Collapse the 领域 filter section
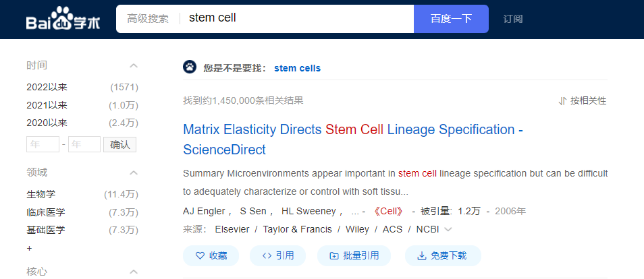This screenshot has width=644, height=279. click(x=134, y=173)
